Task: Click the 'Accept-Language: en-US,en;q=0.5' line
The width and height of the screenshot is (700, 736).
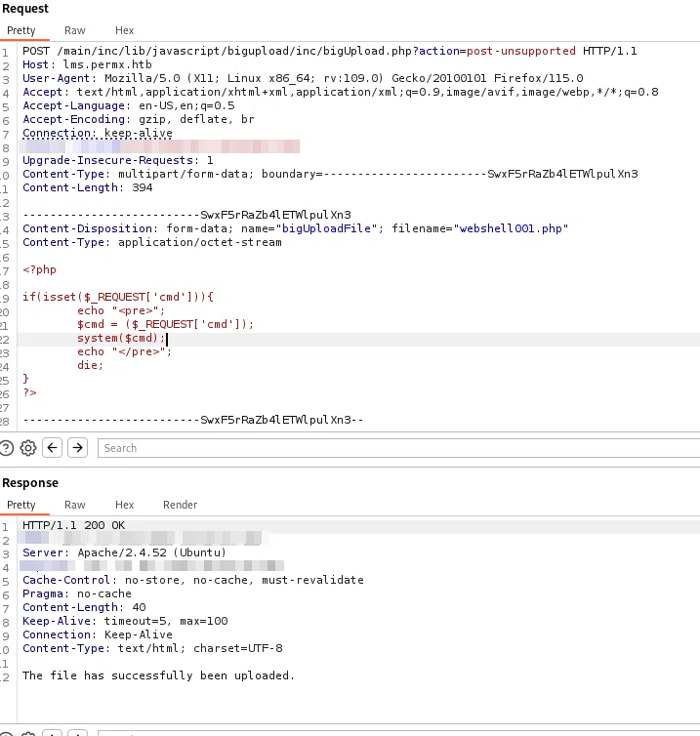Action: (x=129, y=105)
